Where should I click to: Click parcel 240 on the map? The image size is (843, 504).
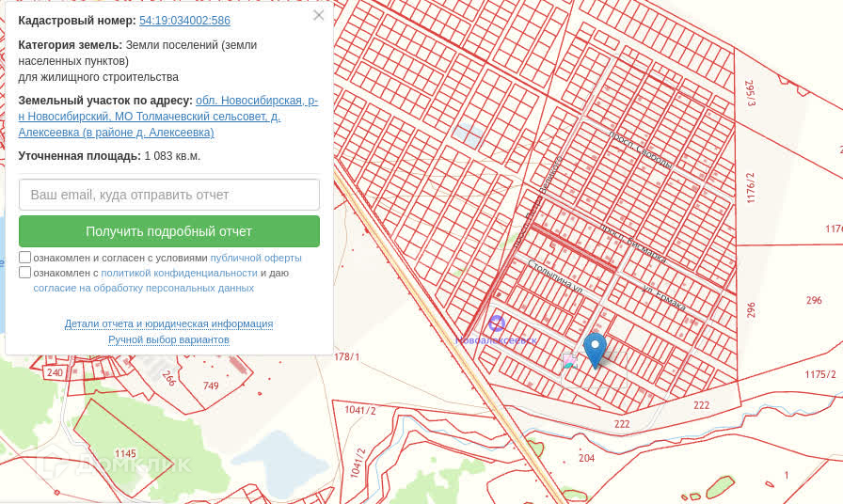[55, 372]
